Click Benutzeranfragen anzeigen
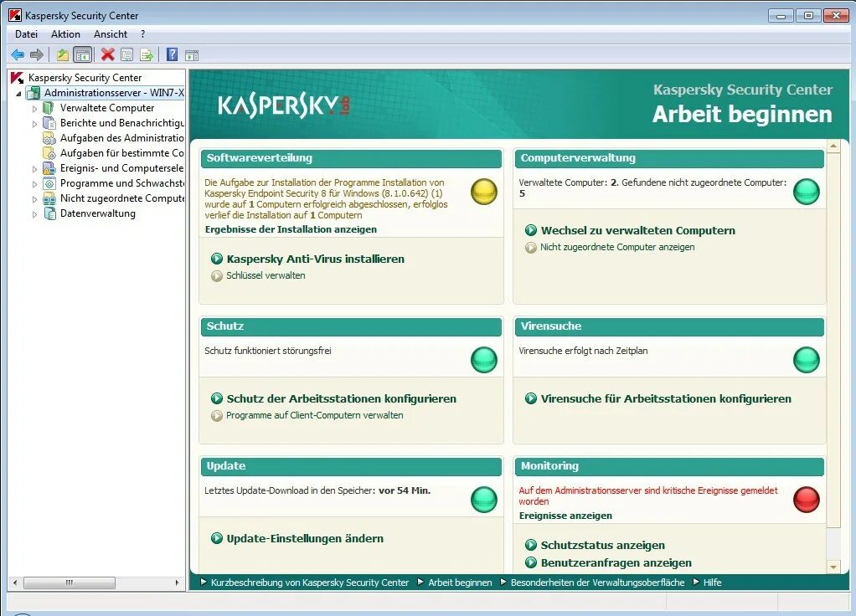Viewport: 856px width, 616px height. coord(616,562)
